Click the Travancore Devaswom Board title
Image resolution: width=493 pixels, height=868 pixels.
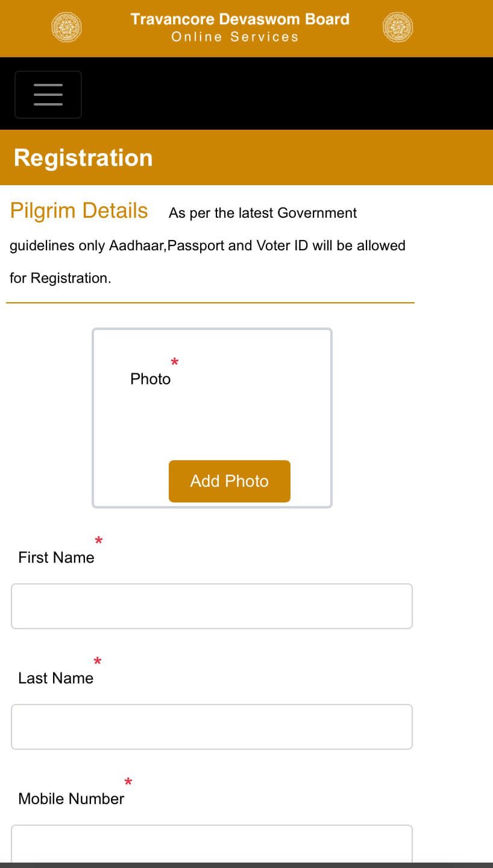pos(240,19)
